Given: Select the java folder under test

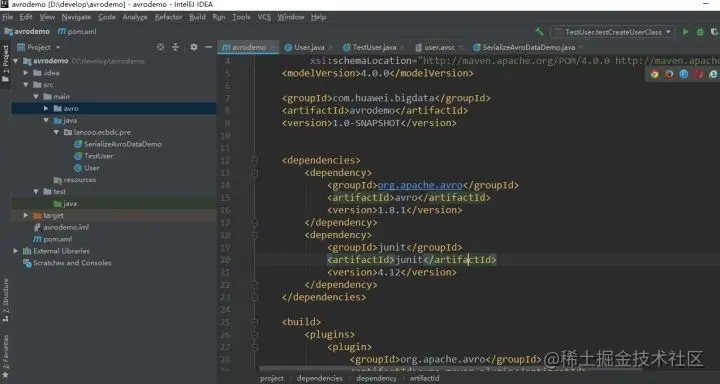Looking at the screenshot, I should point(65,203).
